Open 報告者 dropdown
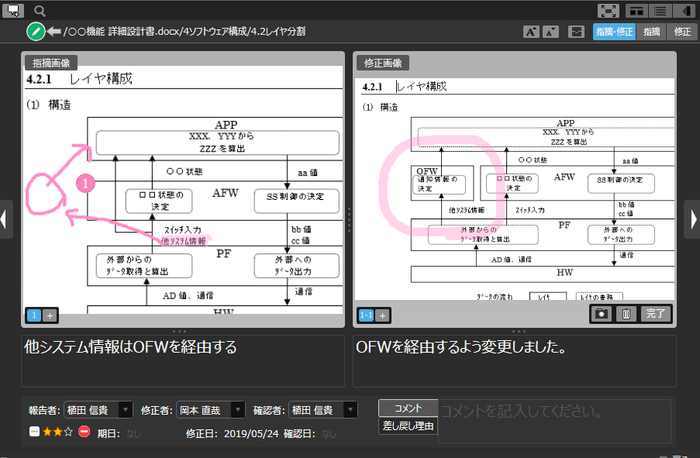The height and width of the screenshot is (458, 700). [x=98, y=410]
